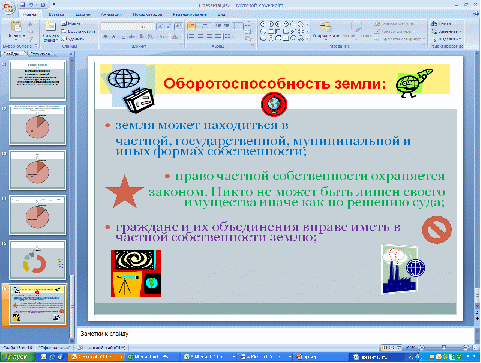This screenshot has height=363, width=481.
Task: Select the pie chart slide thumbnail below the first slide
Action: click(38, 125)
